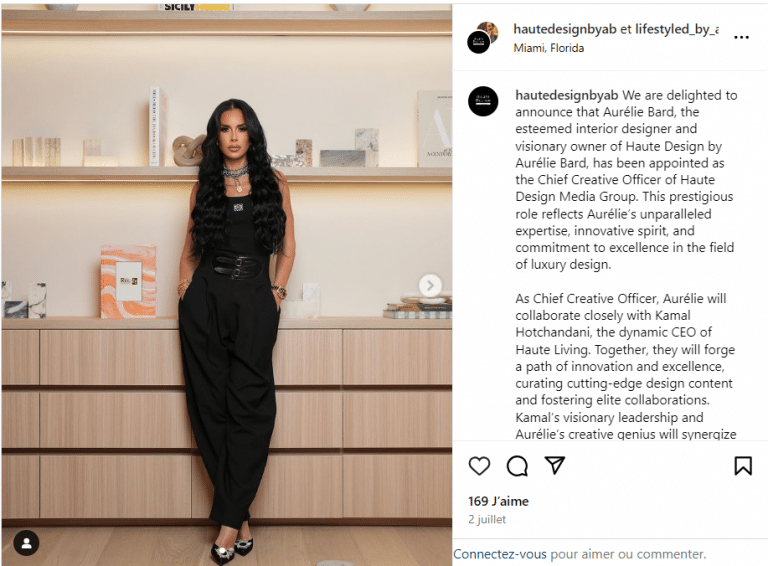Share post via paper plane icon

555,465
